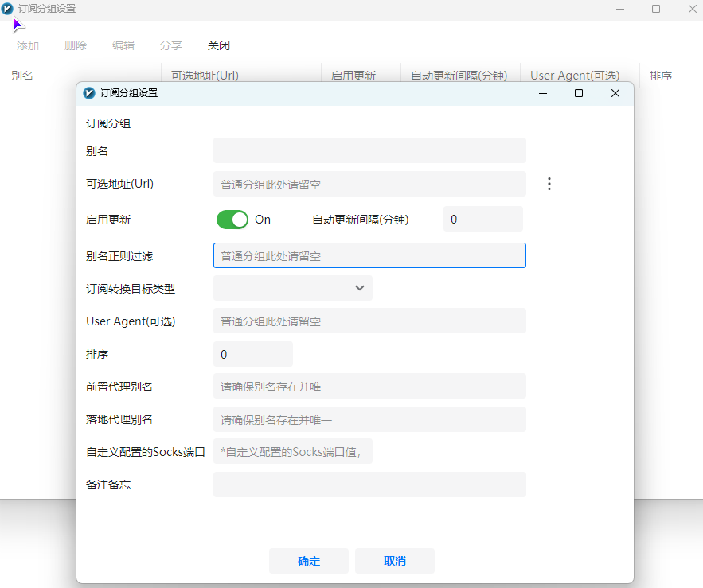703x588 pixels.
Task: Expand the subscription conversion type combo box chevron
Action: point(359,288)
